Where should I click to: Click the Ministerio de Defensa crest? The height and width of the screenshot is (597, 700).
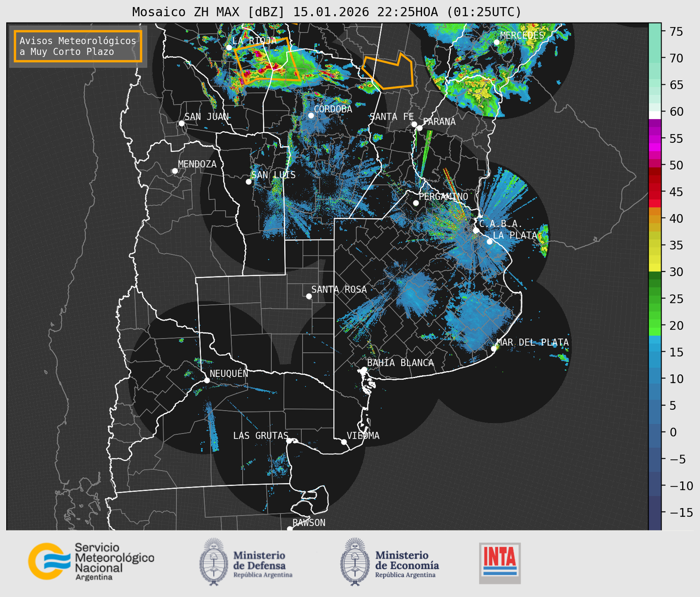(214, 562)
